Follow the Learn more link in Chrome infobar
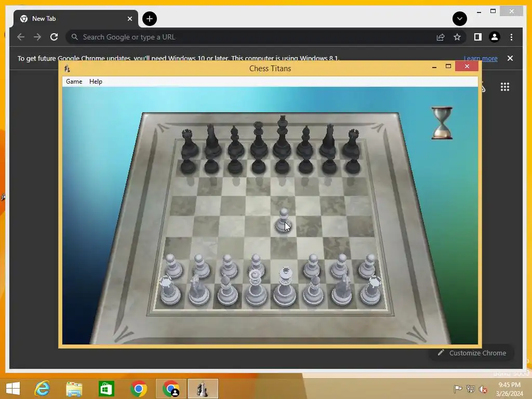Image resolution: width=532 pixels, height=399 pixels. point(481,58)
